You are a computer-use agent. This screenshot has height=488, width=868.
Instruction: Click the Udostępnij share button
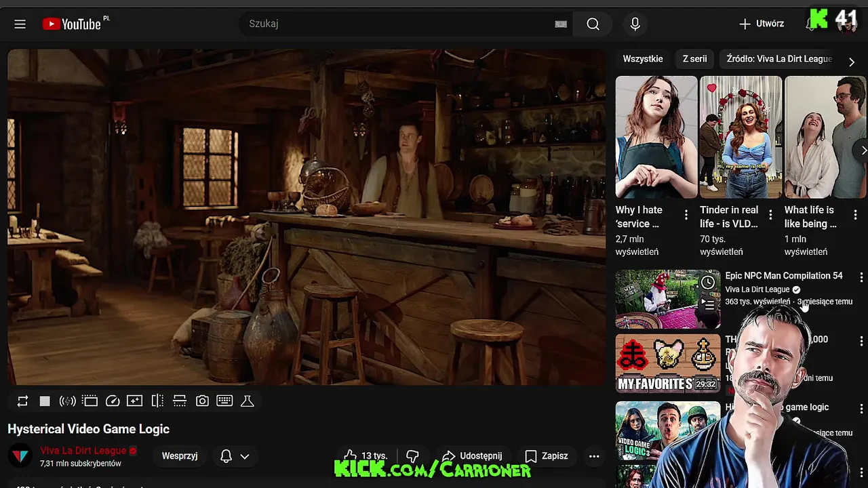pyautogui.click(x=472, y=456)
